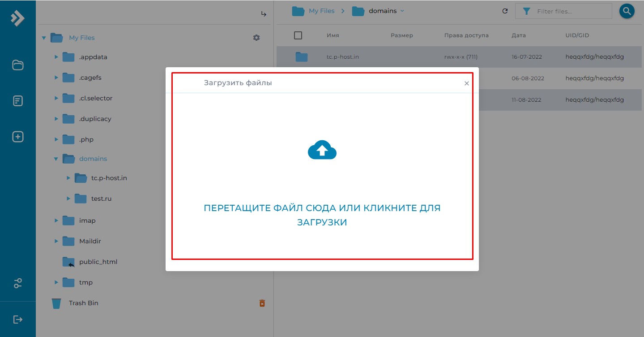
Task: Click domains folder icon in breadcrumb
Action: (358, 11)
